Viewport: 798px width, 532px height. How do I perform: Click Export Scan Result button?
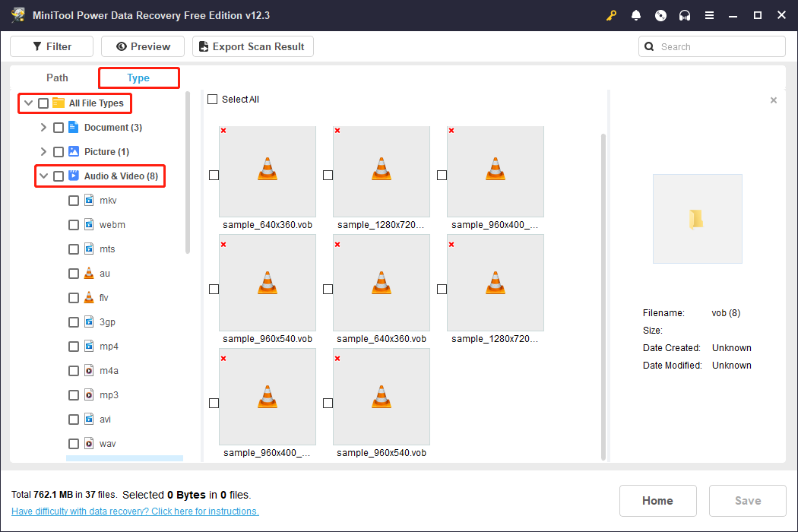[253, 46]
